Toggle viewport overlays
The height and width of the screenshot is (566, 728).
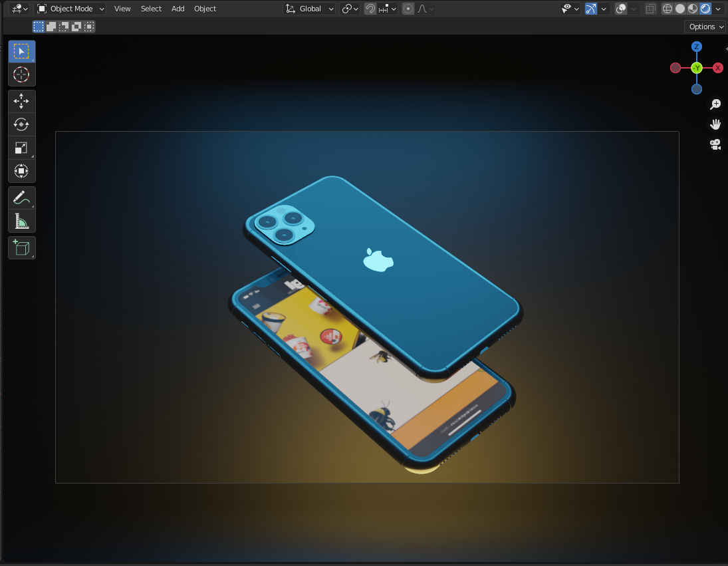click(x=621, y=9)
